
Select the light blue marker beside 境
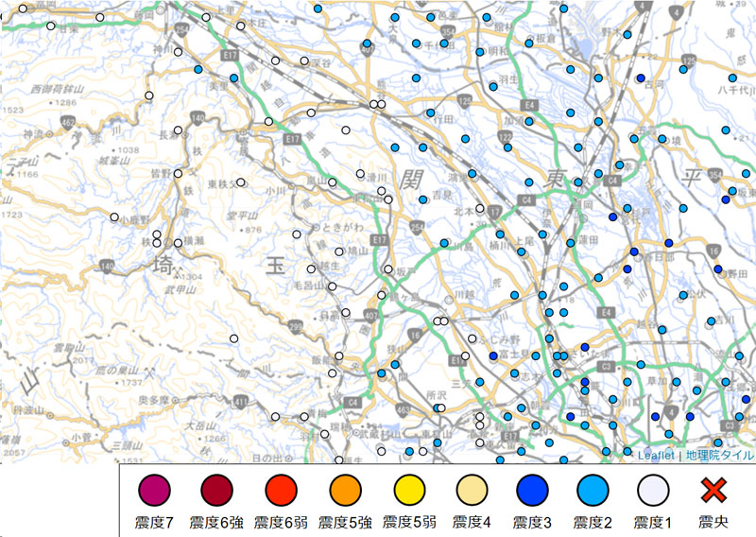point(662,139)
